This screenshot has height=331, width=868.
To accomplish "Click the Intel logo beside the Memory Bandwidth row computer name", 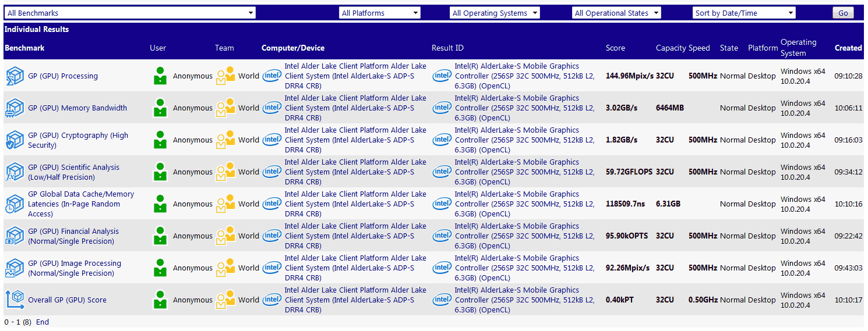I will (272, 108).
